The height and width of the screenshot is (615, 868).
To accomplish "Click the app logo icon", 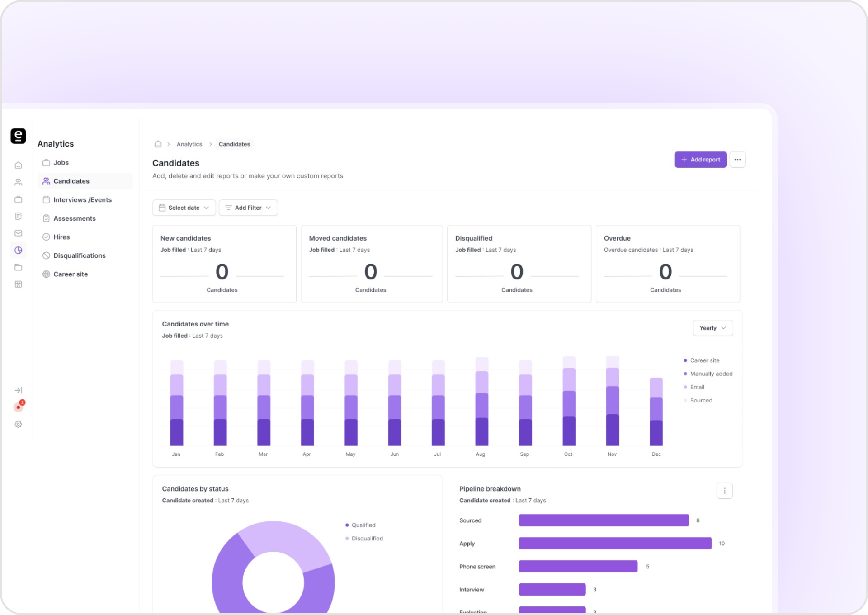I will [x=18, y=136].
